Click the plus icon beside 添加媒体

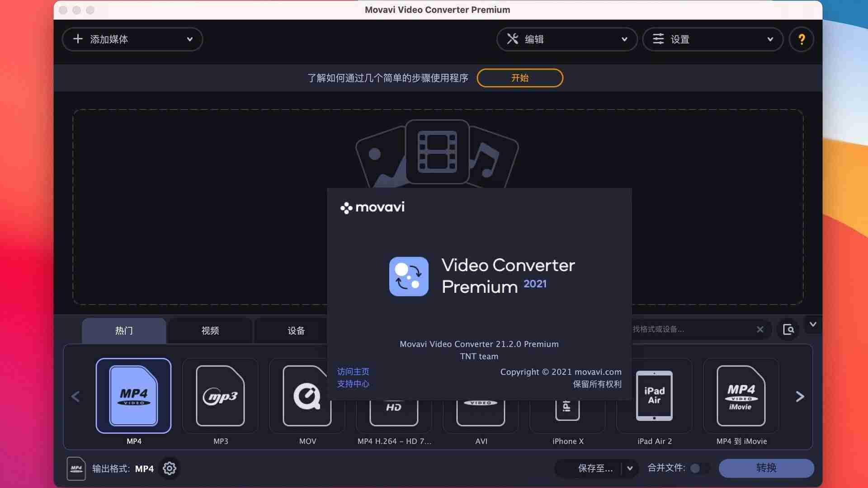pyautogui.click(x=78, y=39)
